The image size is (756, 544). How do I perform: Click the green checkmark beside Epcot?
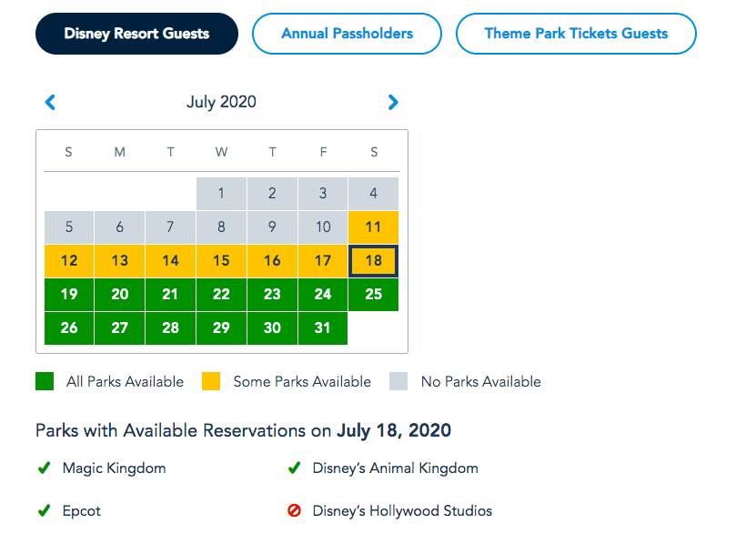tap(44, 511)
